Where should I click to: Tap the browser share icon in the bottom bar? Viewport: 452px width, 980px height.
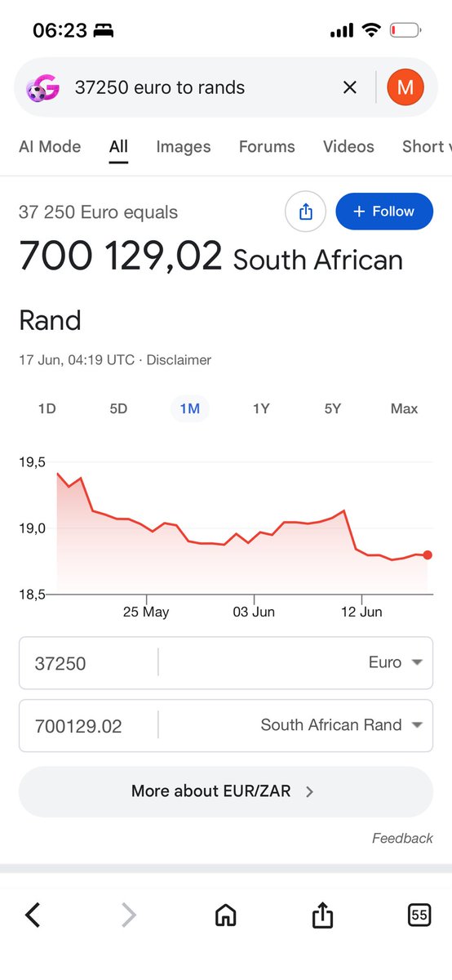[x=322, y=915]
